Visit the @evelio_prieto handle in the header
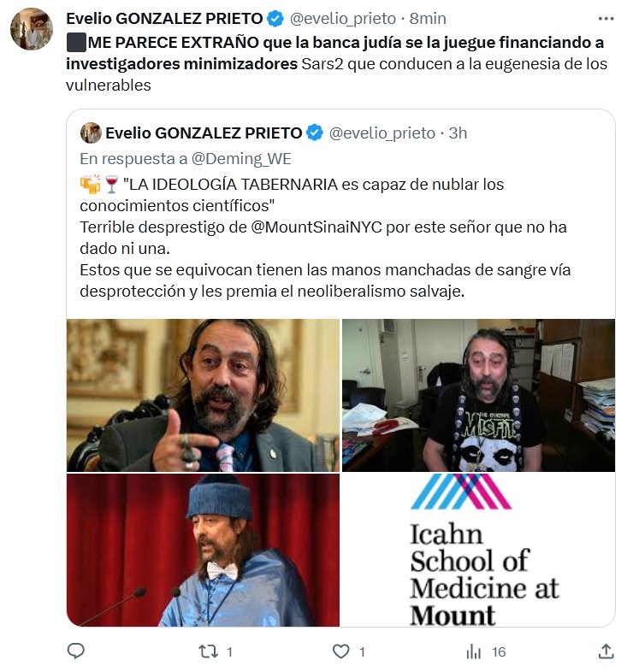 coord(343,19)
